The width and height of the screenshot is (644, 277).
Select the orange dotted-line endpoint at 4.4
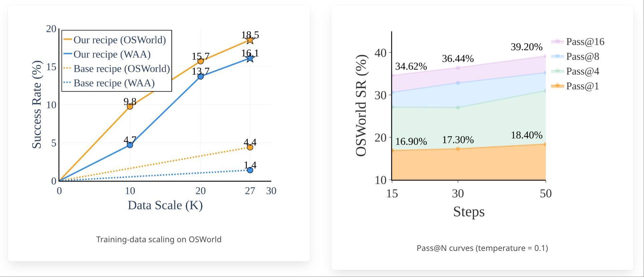point(250,147)
